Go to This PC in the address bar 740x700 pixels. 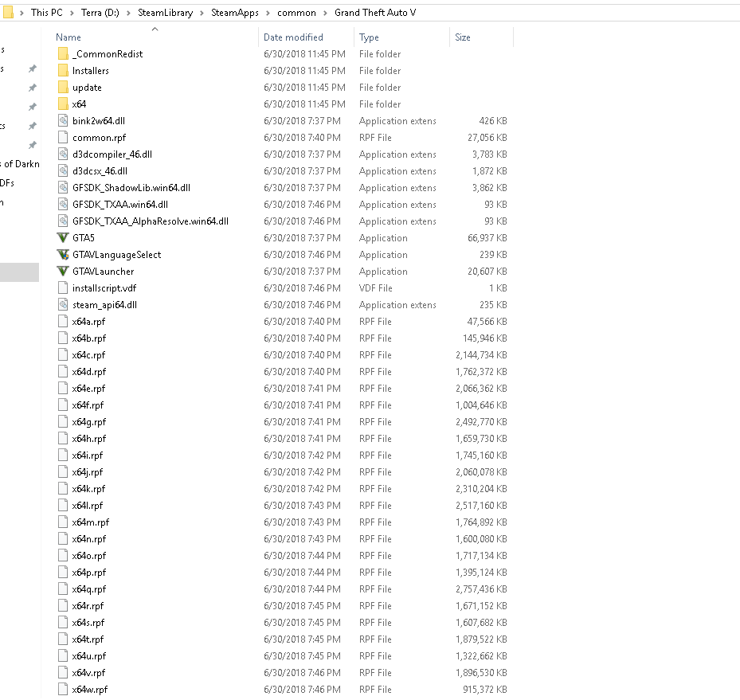pos(47,13)
